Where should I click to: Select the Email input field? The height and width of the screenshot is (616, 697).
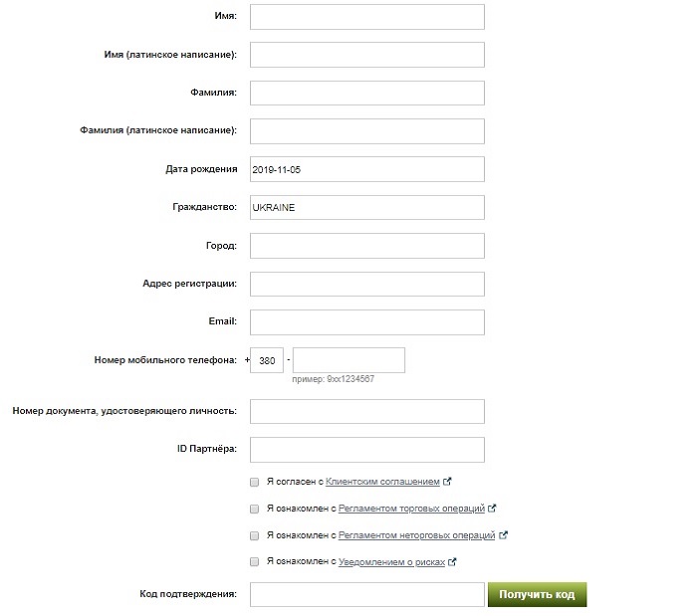coord(367,322)
